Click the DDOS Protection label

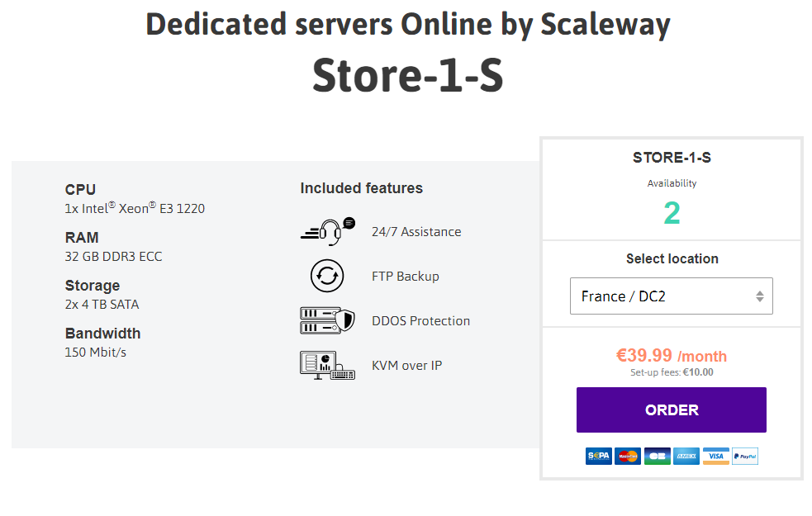point(420,321)
